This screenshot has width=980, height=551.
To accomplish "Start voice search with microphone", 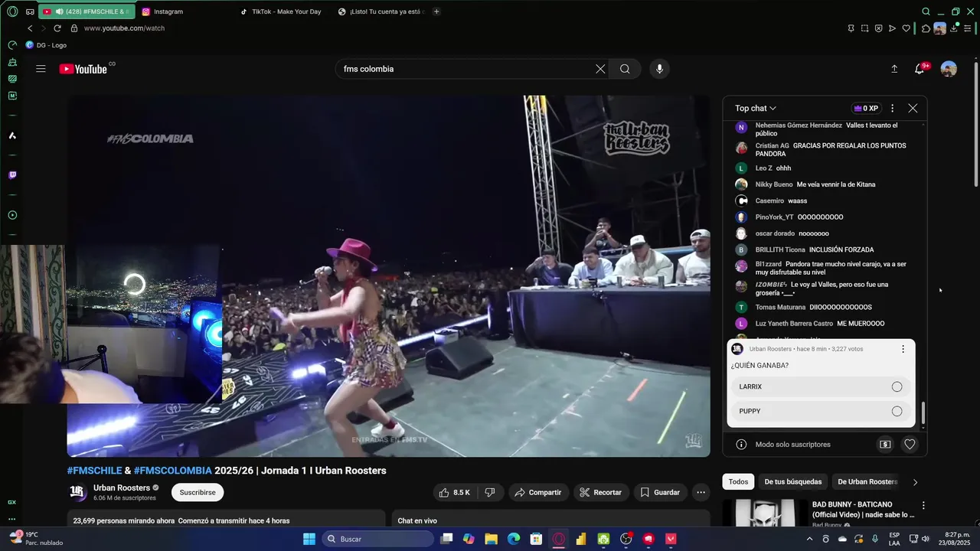I will click(x=659, y=69).
